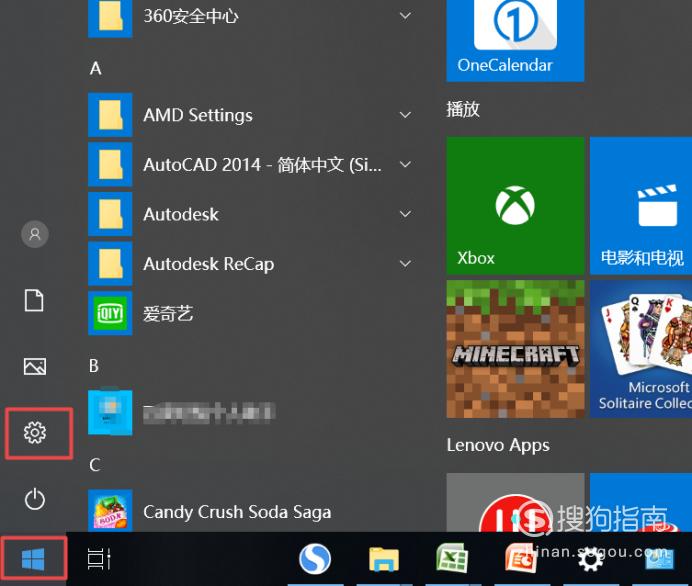Expand the 360安全中心 folder chevron

click(405, 16)
